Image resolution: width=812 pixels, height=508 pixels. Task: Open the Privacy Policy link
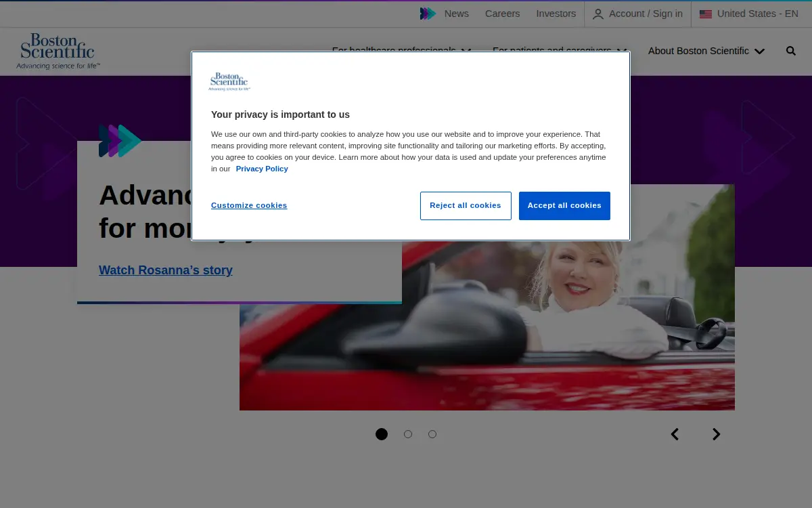(262, 169)
